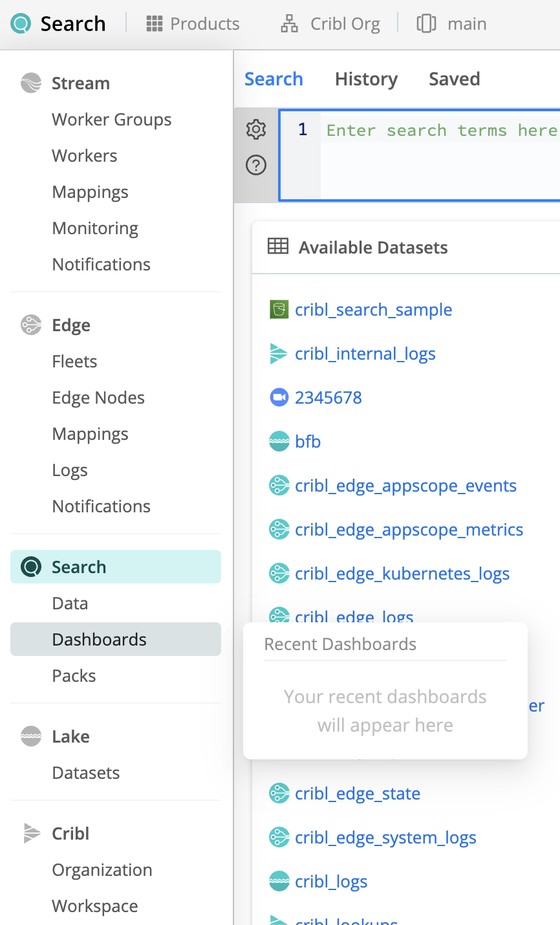Open the cribl_internal_logs dataset
Image resolution: width=560 pixels, height=925 pixels.
365,354
